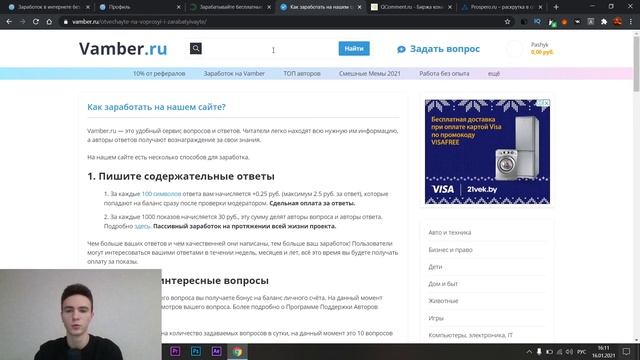Close the Профиль browser tab

[178, 7]
